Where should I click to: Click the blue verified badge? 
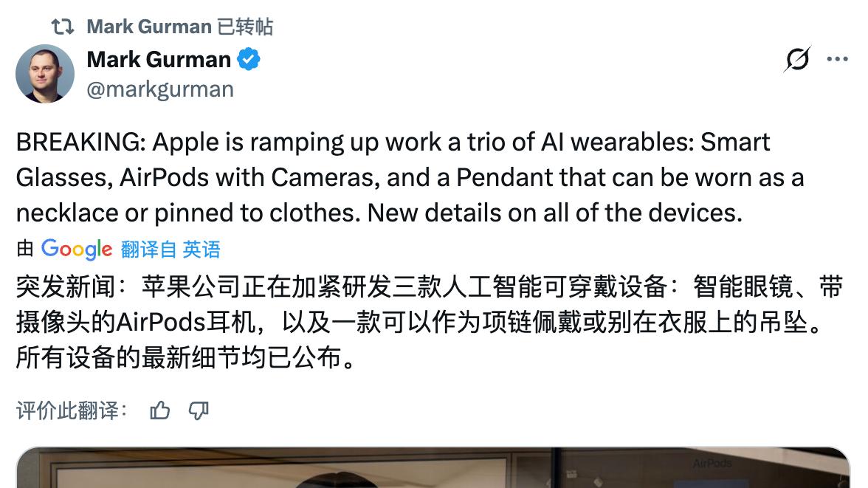pos(249,59)
